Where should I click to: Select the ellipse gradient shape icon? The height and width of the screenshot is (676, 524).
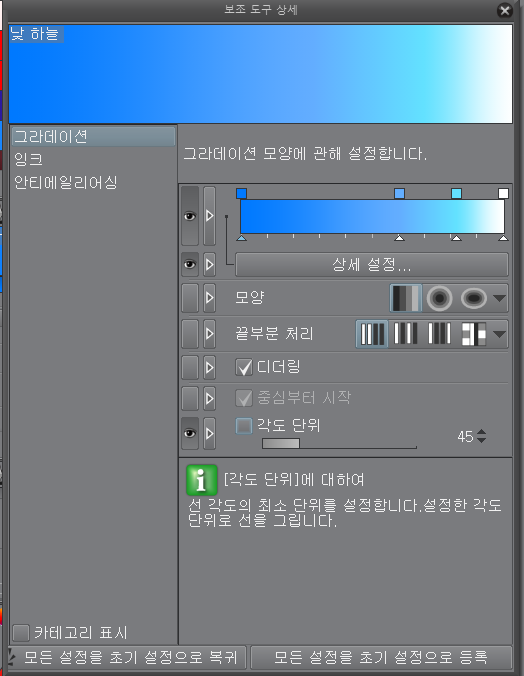474,298
